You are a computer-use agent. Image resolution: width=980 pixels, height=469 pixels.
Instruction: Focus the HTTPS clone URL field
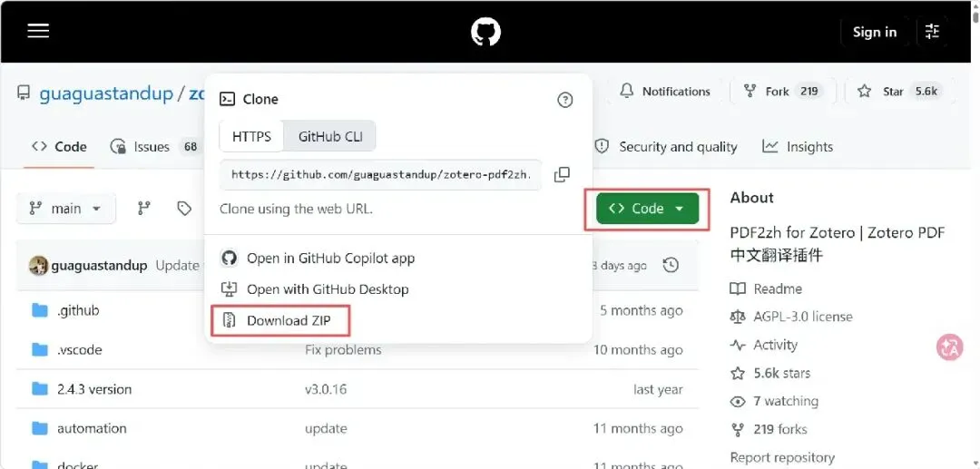[380, 174]
